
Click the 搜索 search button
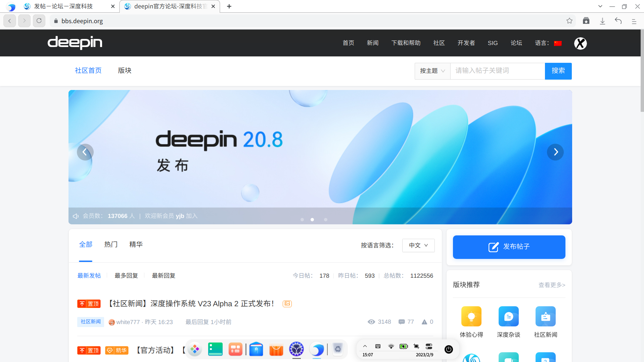(558, 71)
